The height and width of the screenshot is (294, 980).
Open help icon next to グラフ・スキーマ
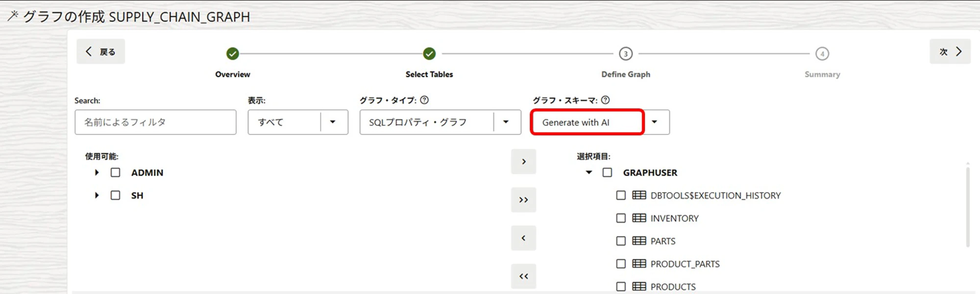click(605, 100)
